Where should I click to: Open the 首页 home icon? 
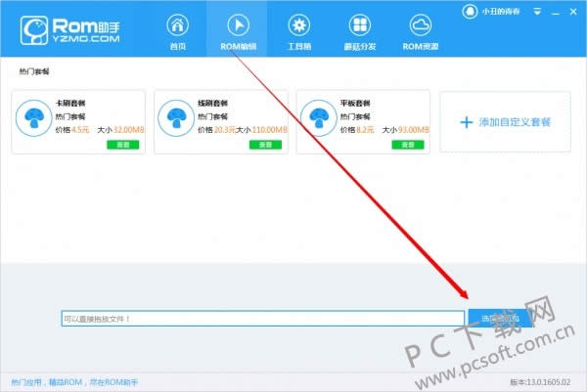[177, 25]
